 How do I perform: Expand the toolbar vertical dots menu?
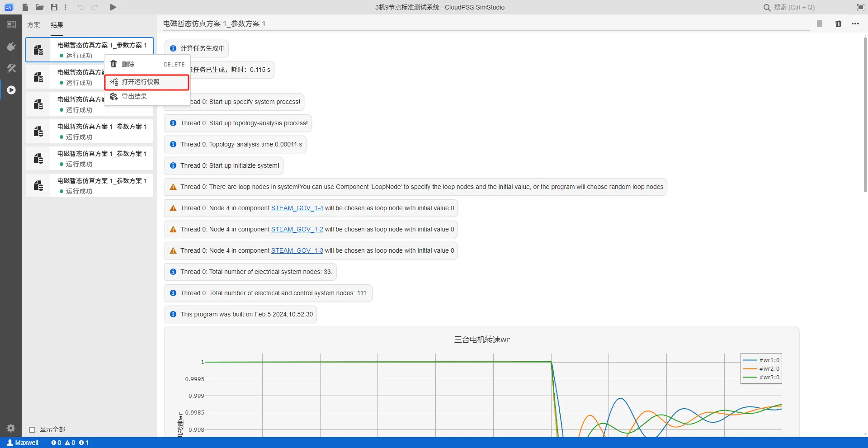click(x=66, y=7)
